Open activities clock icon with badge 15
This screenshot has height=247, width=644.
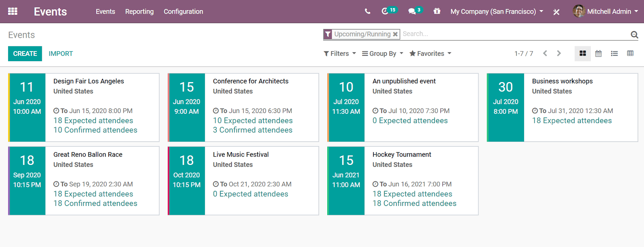(x=389, y=11)
